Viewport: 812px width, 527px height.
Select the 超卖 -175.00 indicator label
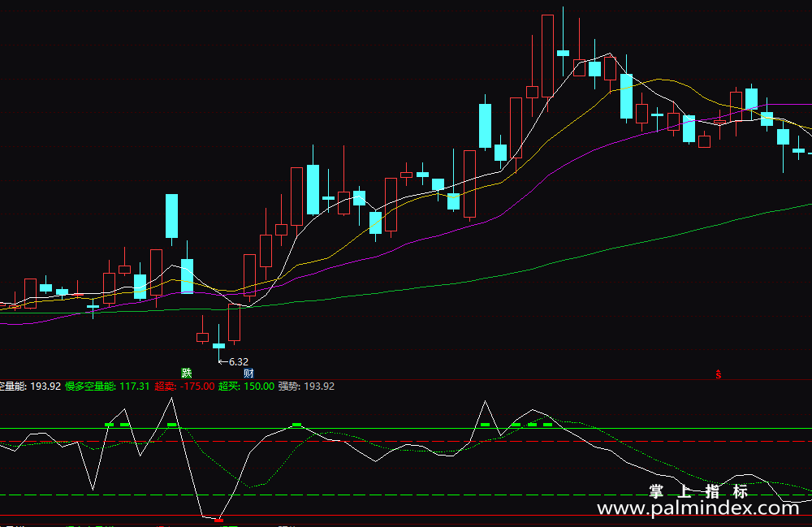(184, 387)
